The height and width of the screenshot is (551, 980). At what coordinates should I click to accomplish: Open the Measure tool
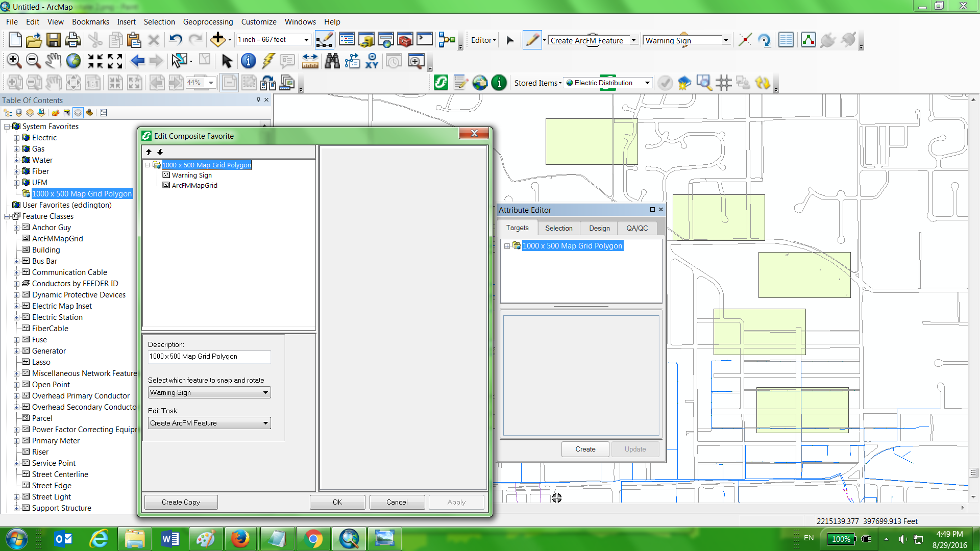pyautogui.click(x=310, y=61)
